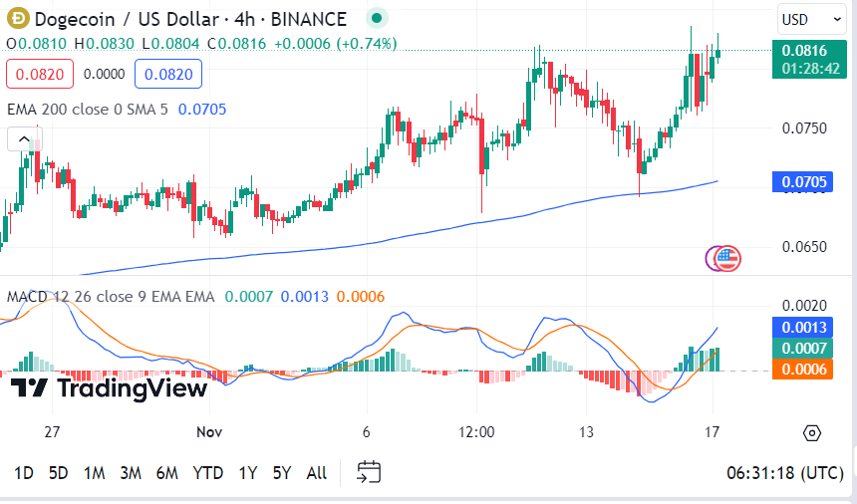This screenshot has width=857, height=504.
Task: Click the 6 date label on time axis
Action: 366,432
